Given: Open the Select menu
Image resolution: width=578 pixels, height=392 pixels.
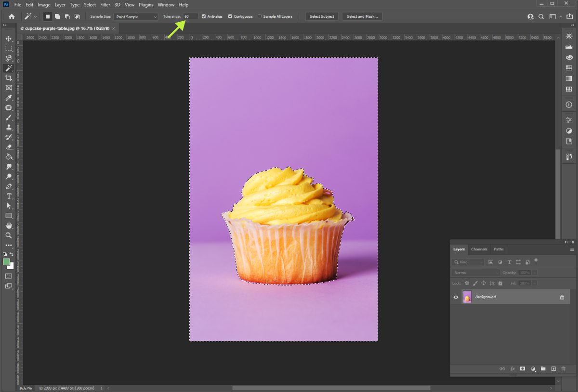Looking at the screenshot, I should click(90, 5).
